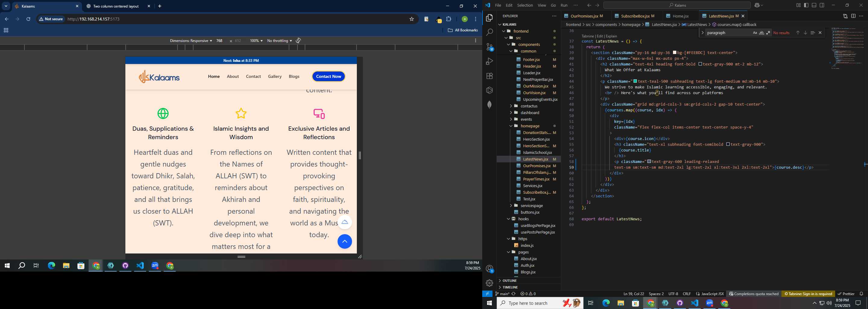Open PrayerTimes.jsx in the Explorer tree

tap(536, 179)
